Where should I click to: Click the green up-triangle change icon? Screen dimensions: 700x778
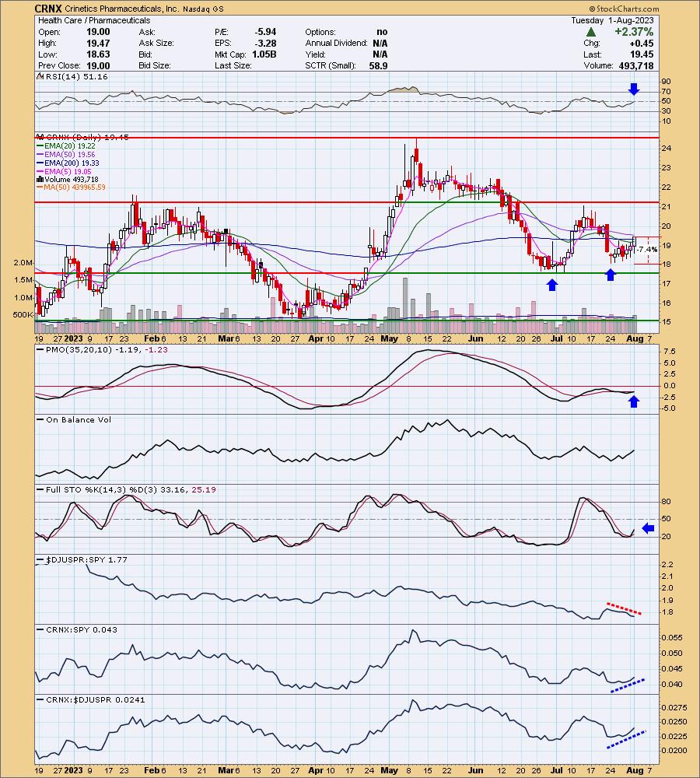(590, 32)
